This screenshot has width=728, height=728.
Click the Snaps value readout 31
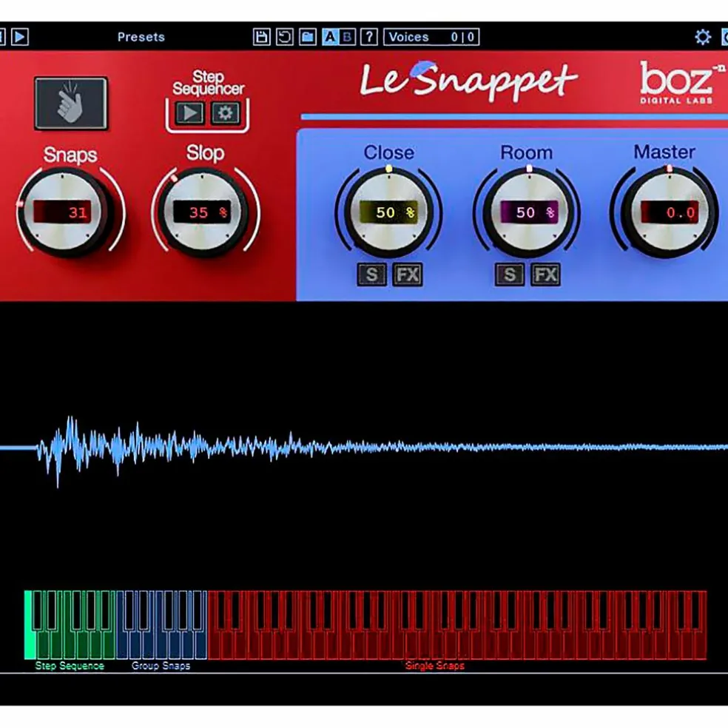(x=62, y=212)
